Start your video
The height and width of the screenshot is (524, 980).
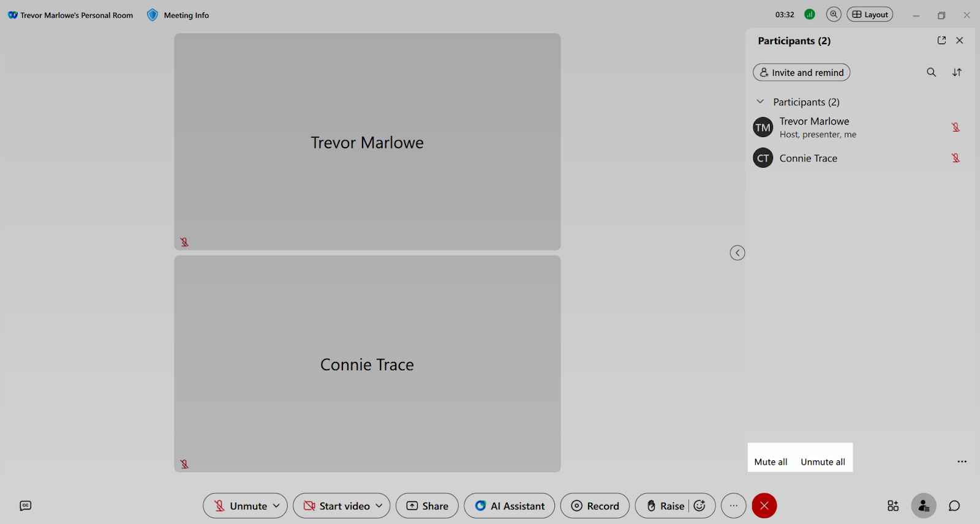[336, 506]
